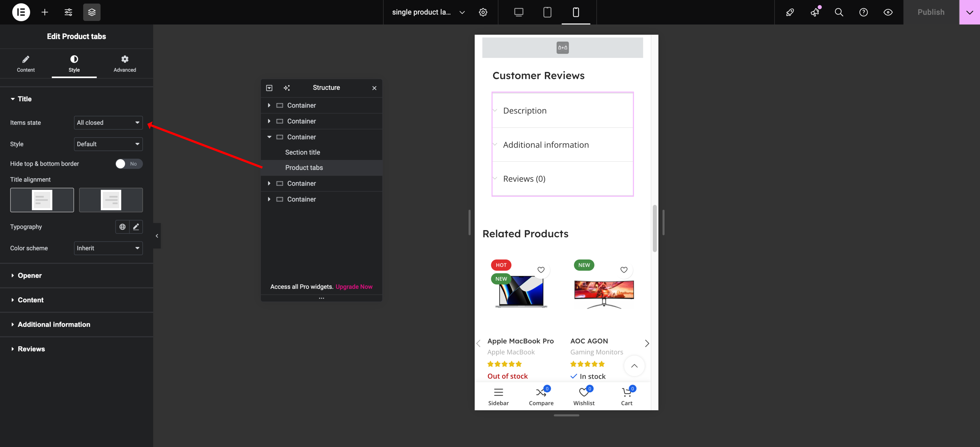Preview changes with the eye icon

pos(888,12)
